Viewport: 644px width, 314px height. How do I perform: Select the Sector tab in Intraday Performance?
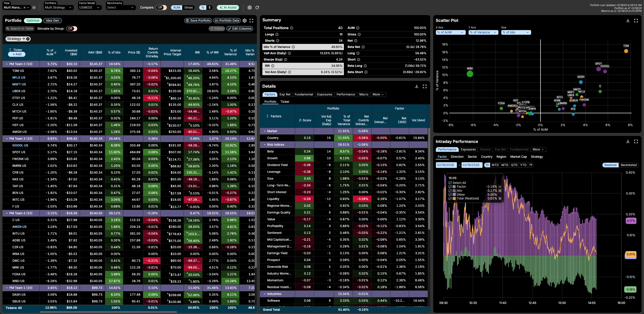pyautogui.click(x=472, y=157)
